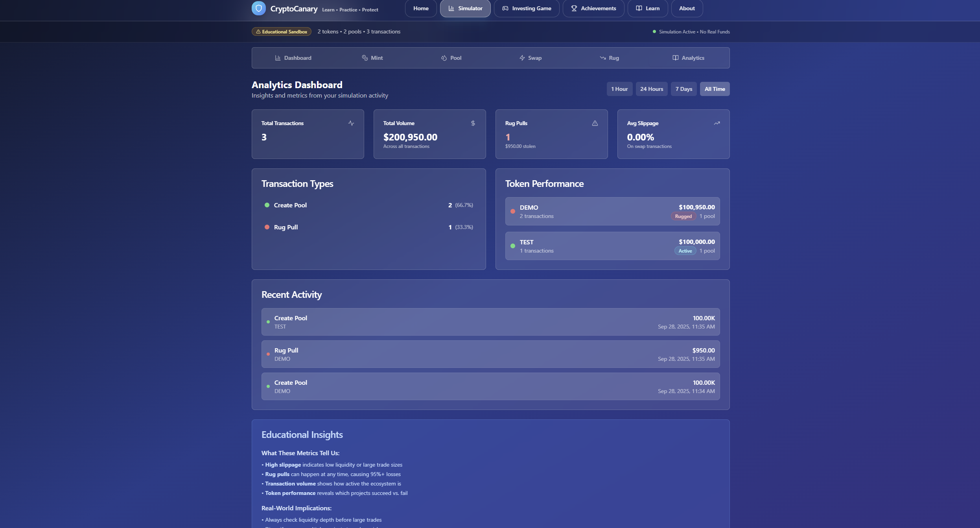Click the Rug Pull DEMO activity entry
The height and width of the screenshot is (528, 980).
click(490, 354)
